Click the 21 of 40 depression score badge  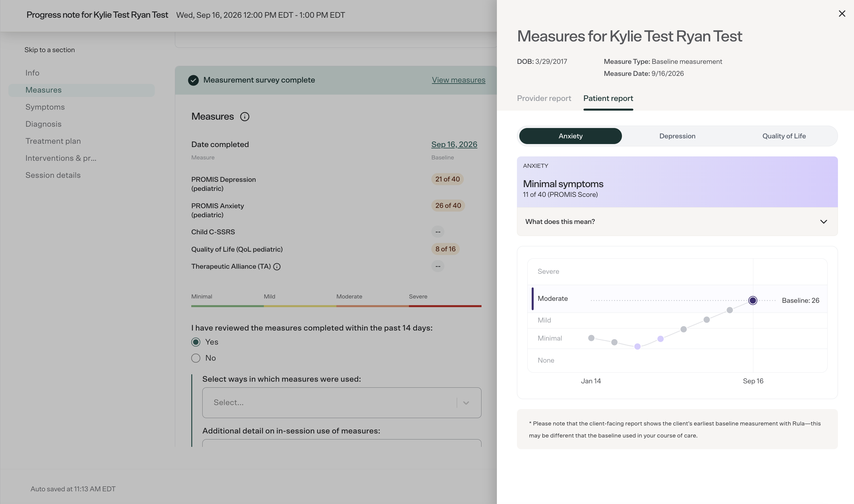point(447,179)
